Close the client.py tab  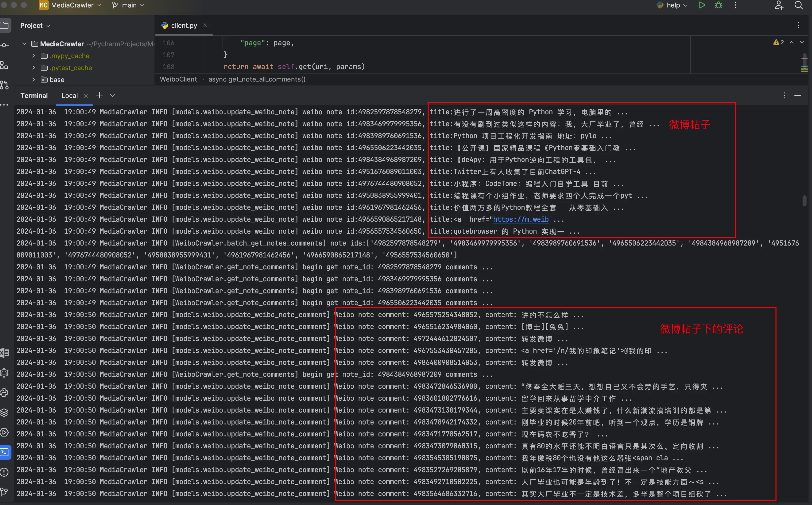pos(205,25)
